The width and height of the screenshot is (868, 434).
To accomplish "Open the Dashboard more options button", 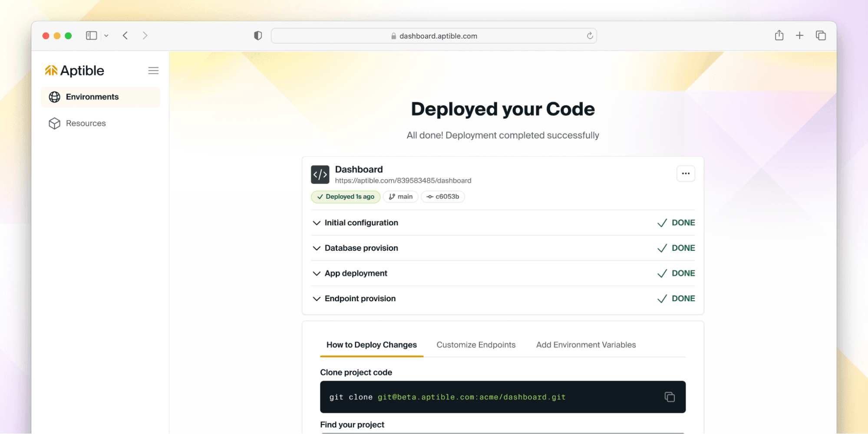I will [686, 174].
